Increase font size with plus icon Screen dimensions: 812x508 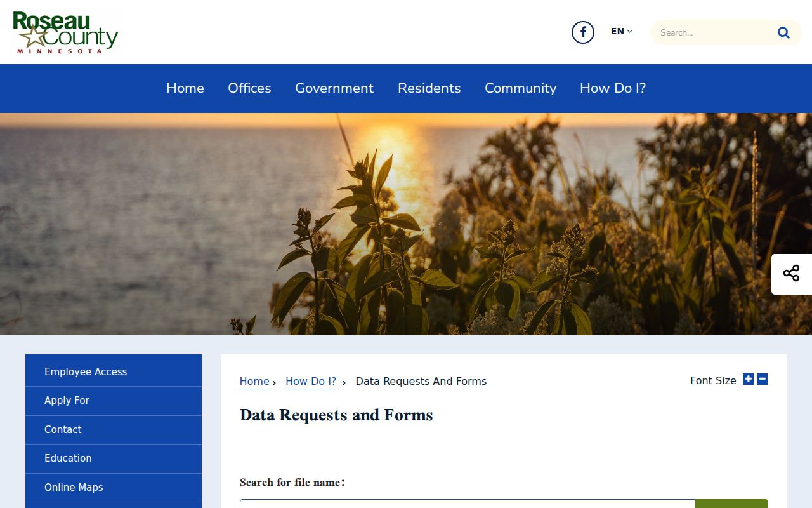[749, 379]
